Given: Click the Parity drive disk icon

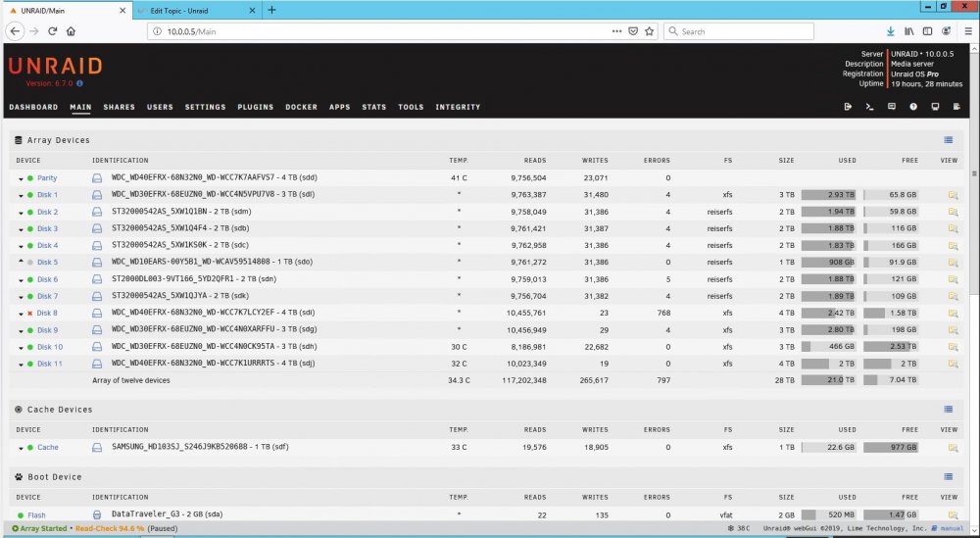Looking at the screenshot, I should tap(97, 178).
